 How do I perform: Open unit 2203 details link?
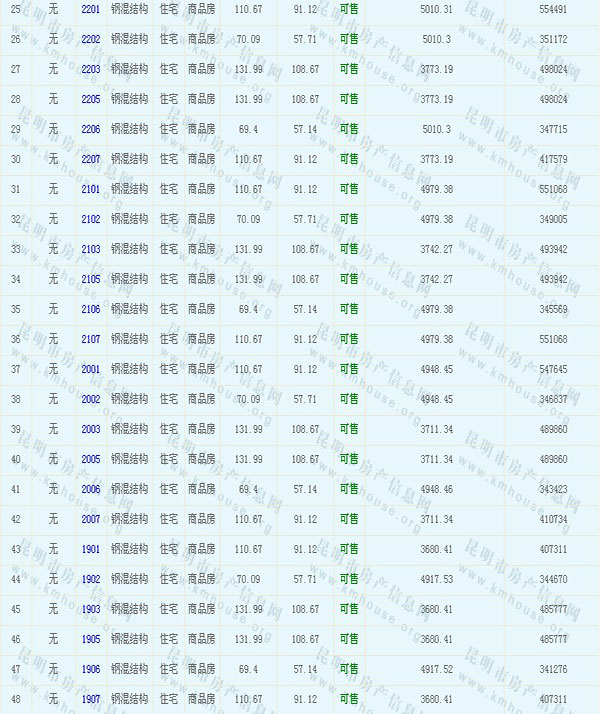[91, 69]
